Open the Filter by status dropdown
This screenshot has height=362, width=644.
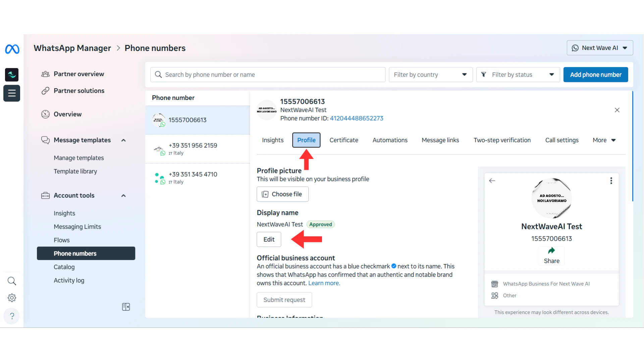[x=518, y=75]
